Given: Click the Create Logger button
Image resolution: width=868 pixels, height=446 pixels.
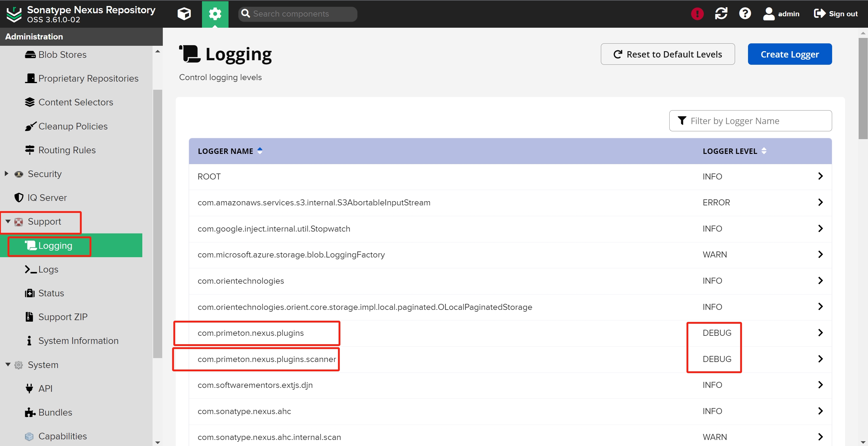Looking at the screenshot, I should (790, 54).
